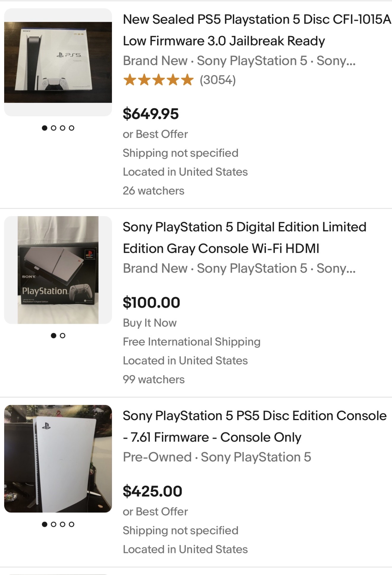The image size is (392, 575).
Task: Click the $649.95 price
Action: pyautogui.click(x=151, y=114)
